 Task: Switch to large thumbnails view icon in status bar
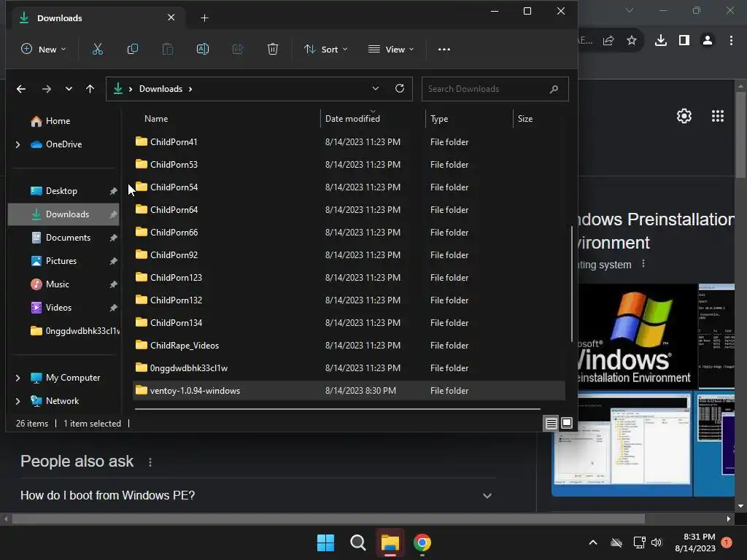coord(566,423)
